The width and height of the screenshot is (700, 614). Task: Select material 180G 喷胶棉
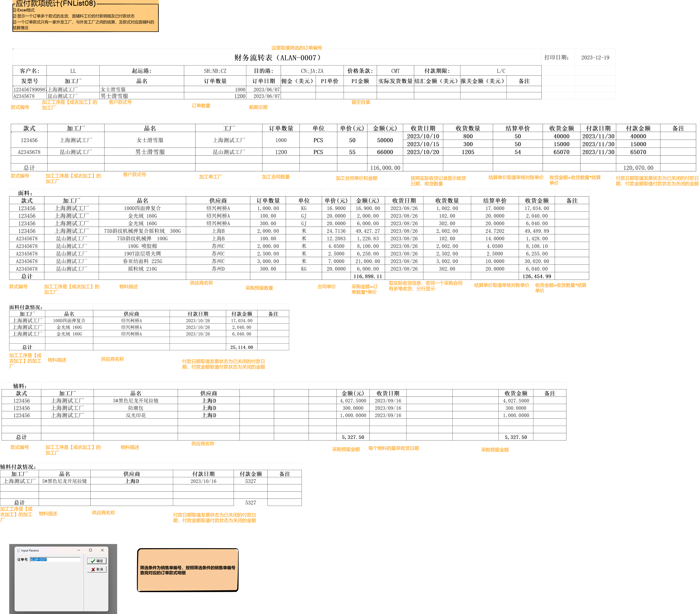[x=142, y=246]
